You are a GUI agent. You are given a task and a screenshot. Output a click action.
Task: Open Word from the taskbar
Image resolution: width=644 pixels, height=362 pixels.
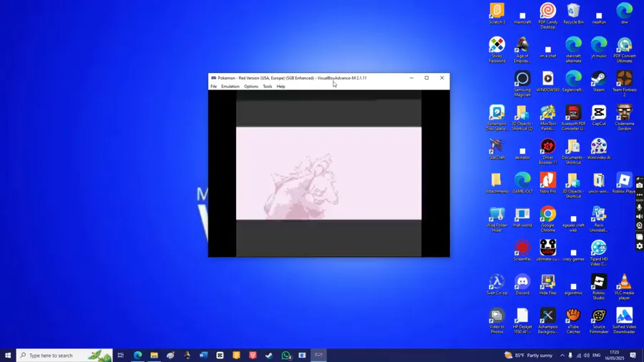[203, 356]
